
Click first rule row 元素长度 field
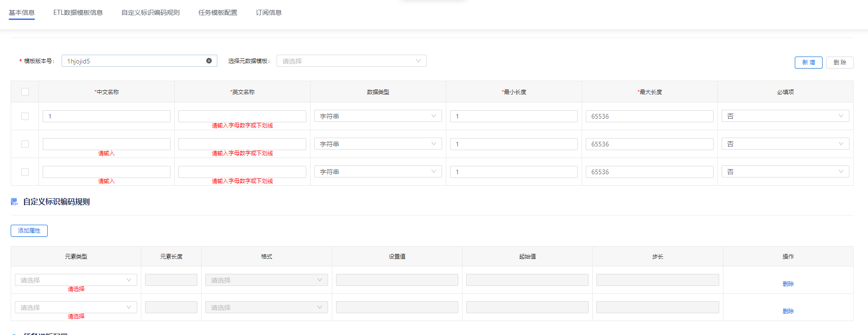171,280
